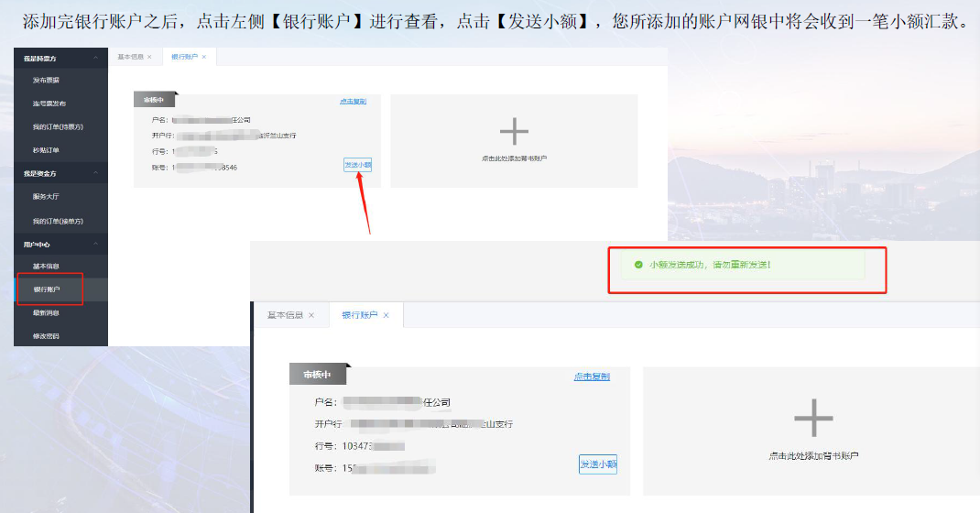The width and height of the screenshot is (980, 513).
Task: Click 户名 row in lower account card
Action: pyautogui.click(x=383, y=402)
